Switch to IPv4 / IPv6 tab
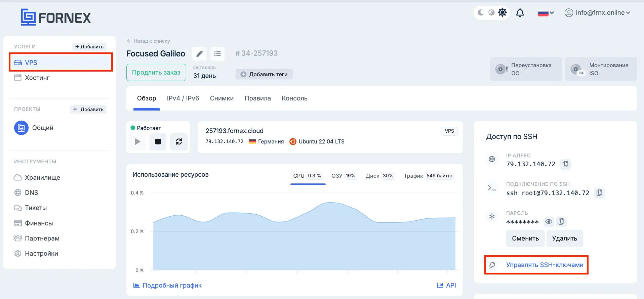Image resolution: width=644 pixels, height=299 pixels. 183,98
